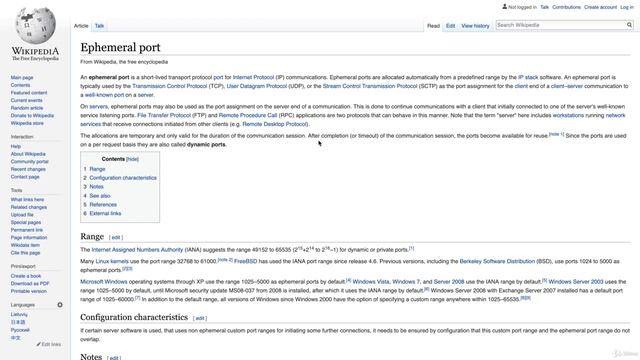640x360 pixels.
Task: Click Download as PDF link
Action: click(x=30, y=284)
